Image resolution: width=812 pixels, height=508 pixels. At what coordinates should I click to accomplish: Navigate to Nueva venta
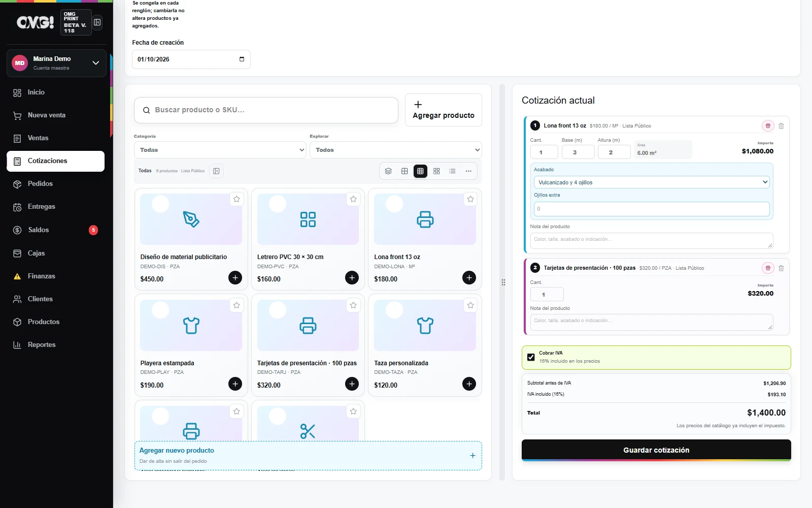(56, 115)
